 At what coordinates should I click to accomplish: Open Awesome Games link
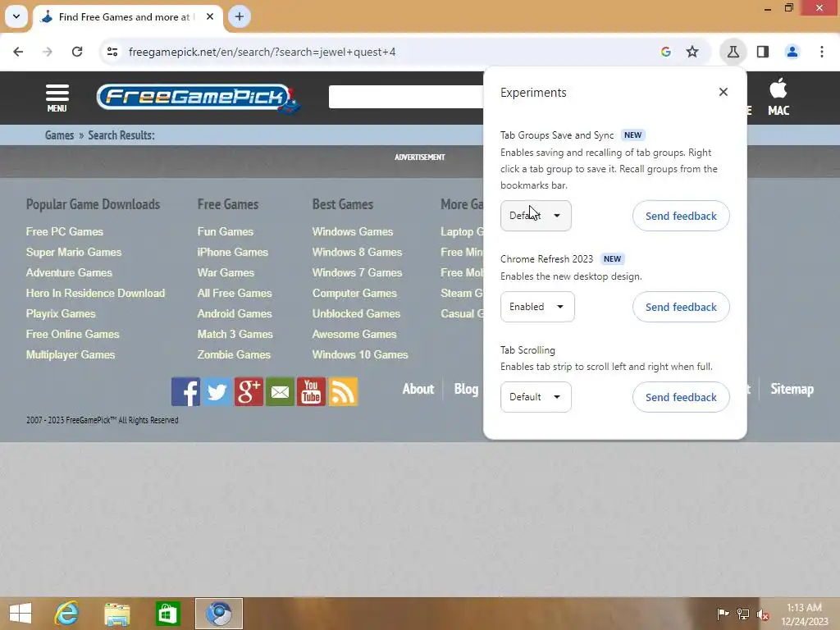[x=354, y=334]
